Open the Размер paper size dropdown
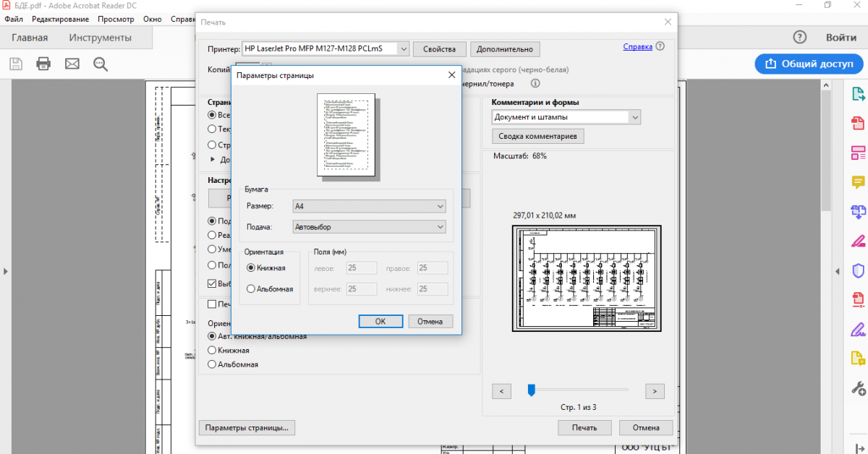 (368, 207)
